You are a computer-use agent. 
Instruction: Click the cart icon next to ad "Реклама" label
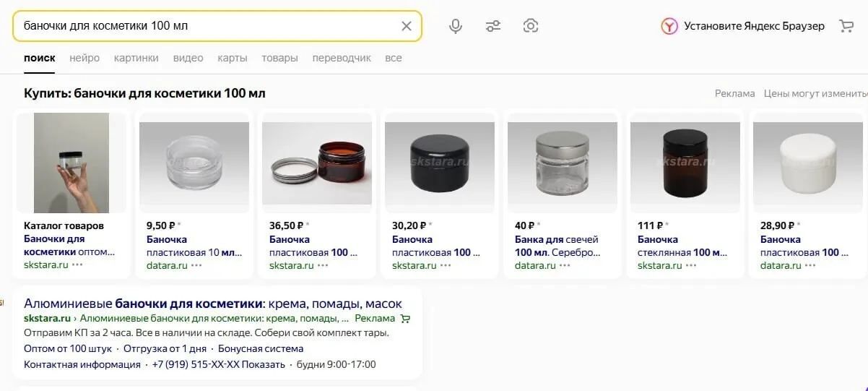coord(405,318)
